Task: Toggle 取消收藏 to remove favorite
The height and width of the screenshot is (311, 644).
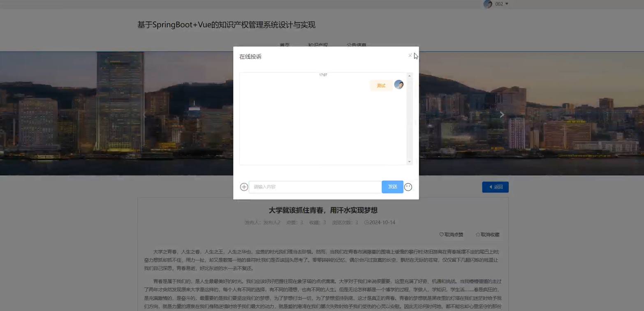Action: 489,234
